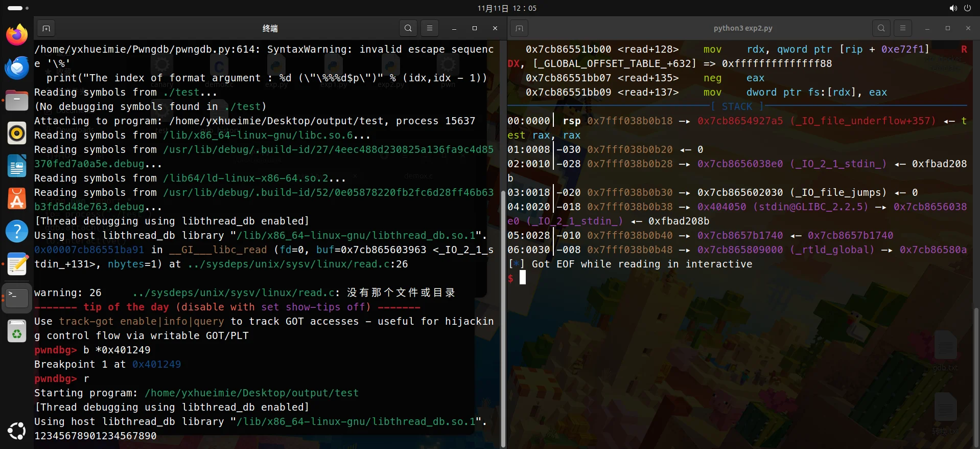Open Ubuntu Software app center
The image size is (980, 449).
click(x=17, y=198)
